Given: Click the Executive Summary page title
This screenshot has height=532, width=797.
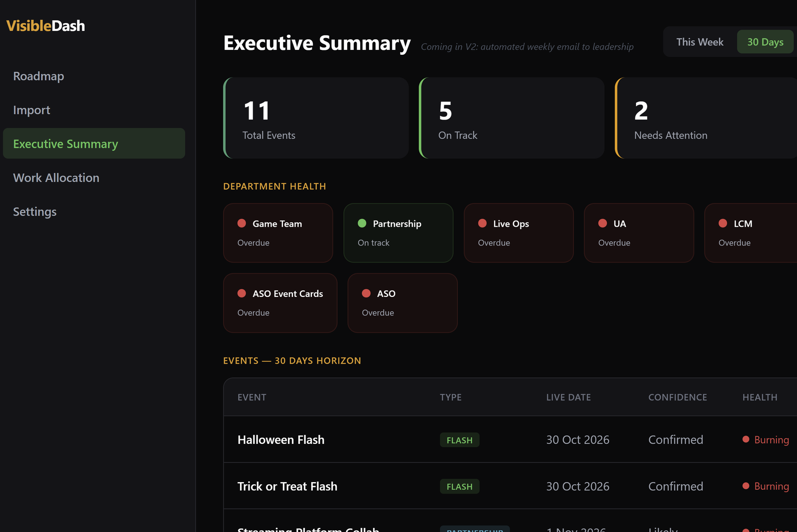Looking at the screenshot, I should tap(317, 43).
